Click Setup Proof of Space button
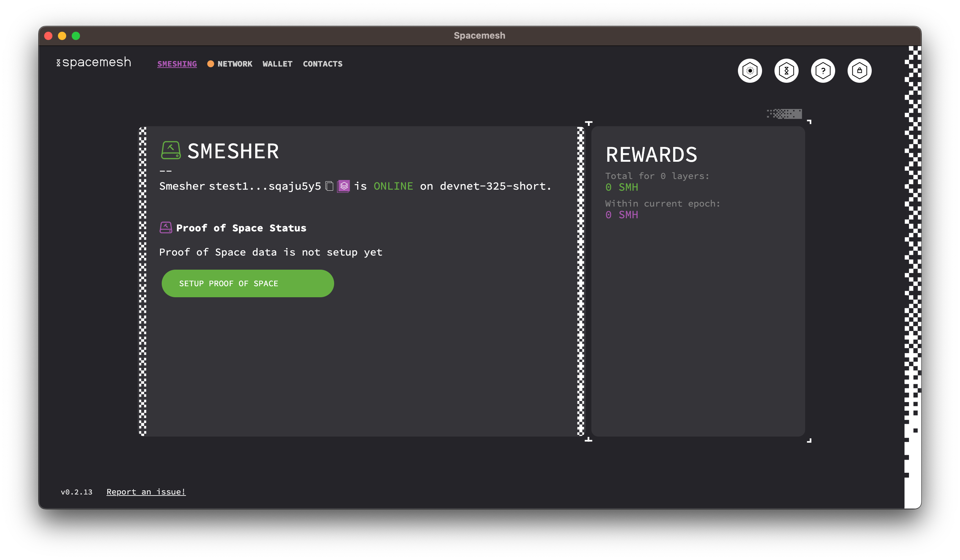 click(248, 283)
